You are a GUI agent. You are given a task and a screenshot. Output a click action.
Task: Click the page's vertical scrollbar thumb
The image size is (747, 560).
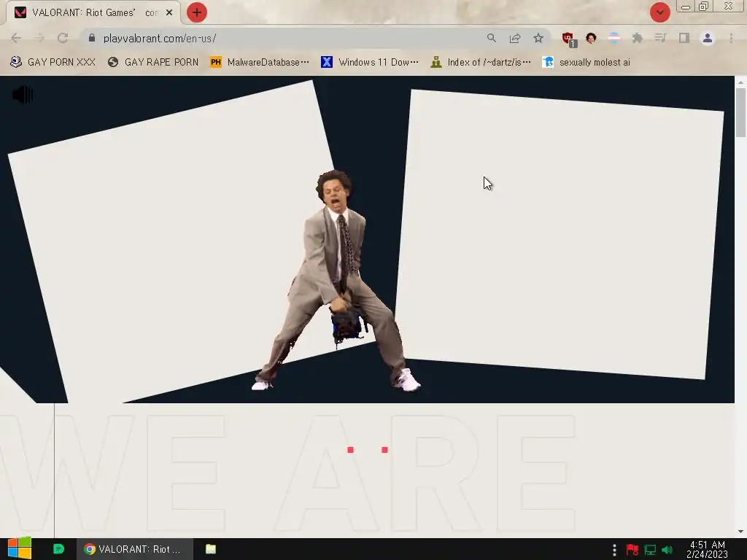click(x=740, y=112)
